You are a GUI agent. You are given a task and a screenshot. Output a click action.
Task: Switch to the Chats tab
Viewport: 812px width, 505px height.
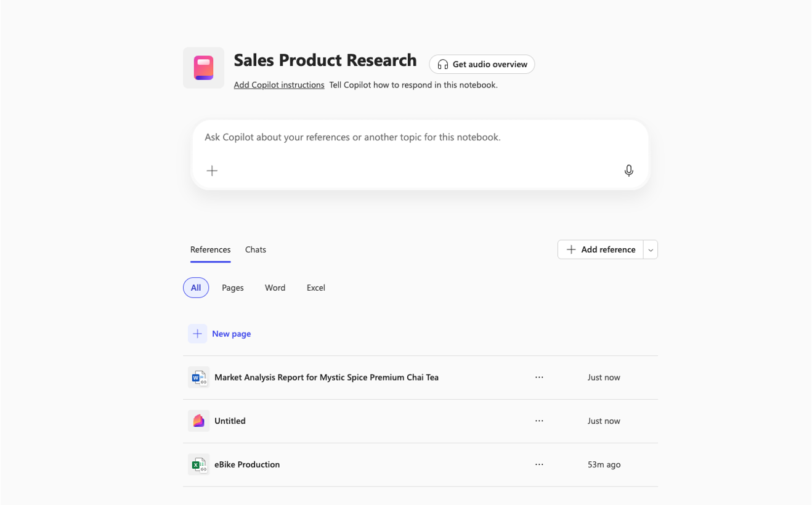point(256,249)
